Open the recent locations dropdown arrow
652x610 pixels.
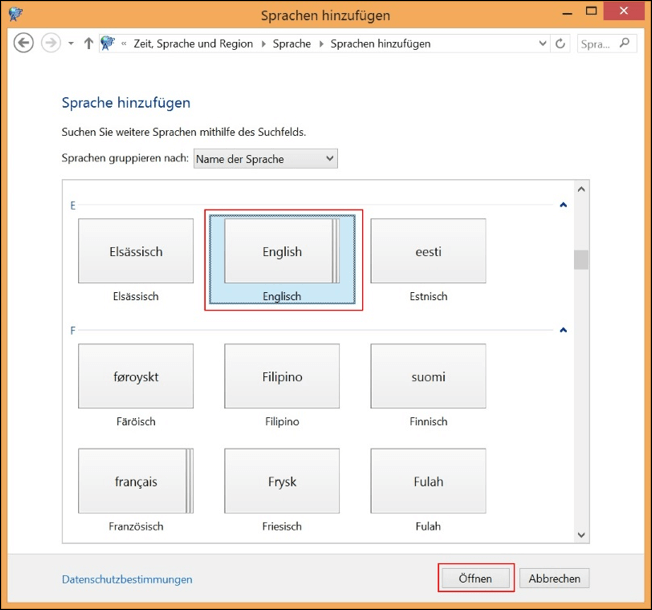coord(71,44)
